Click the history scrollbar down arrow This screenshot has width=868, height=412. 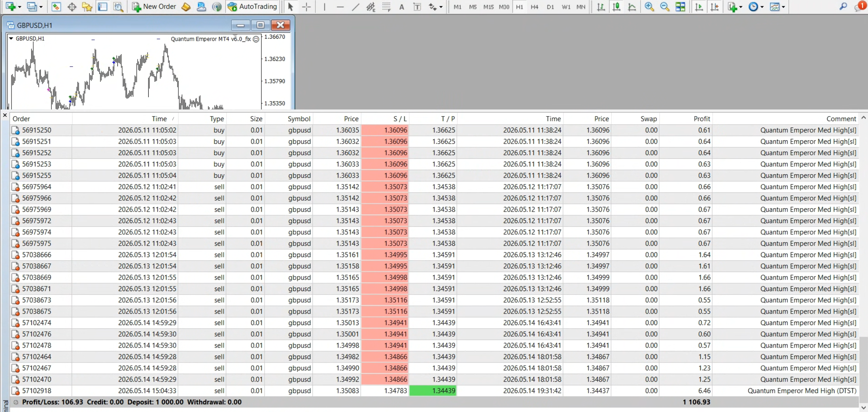coord(864,407)
